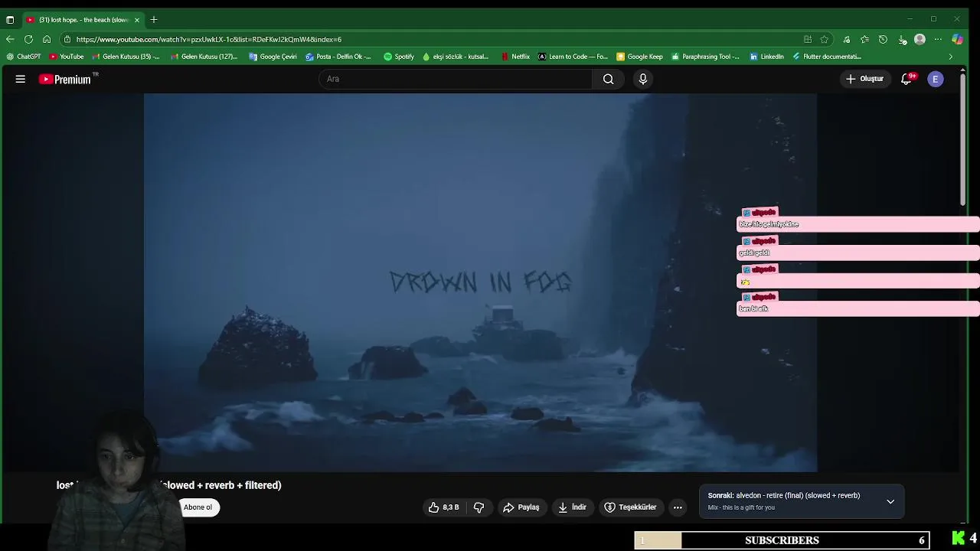Open the Copilot sidebar icon
Image resolution: width=980 pixels, height=551 pixels.
click(958, 39)
